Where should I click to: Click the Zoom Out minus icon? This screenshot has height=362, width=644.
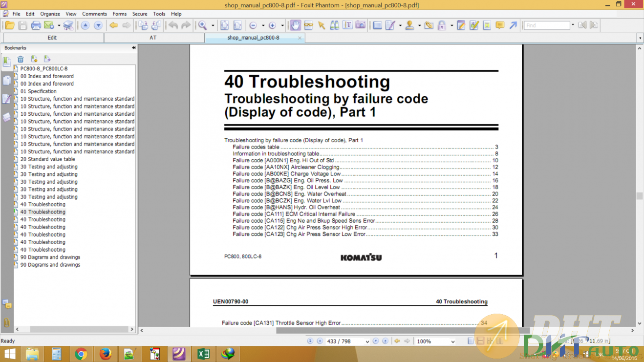coord(253,25)
